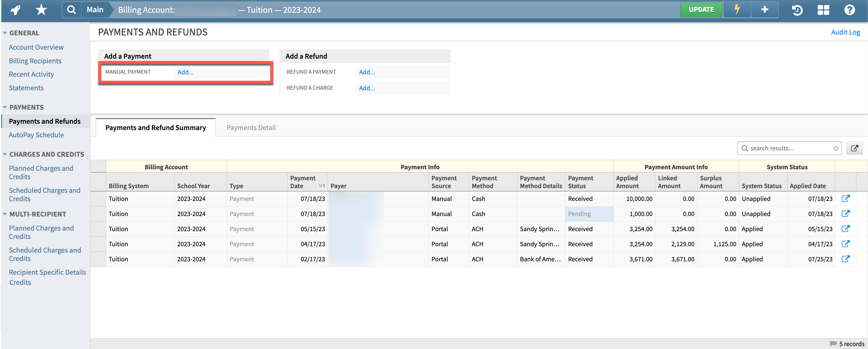Screen dimensions: 868x349
Task: Open the grid apps menu icon
Action: (823, 10)
